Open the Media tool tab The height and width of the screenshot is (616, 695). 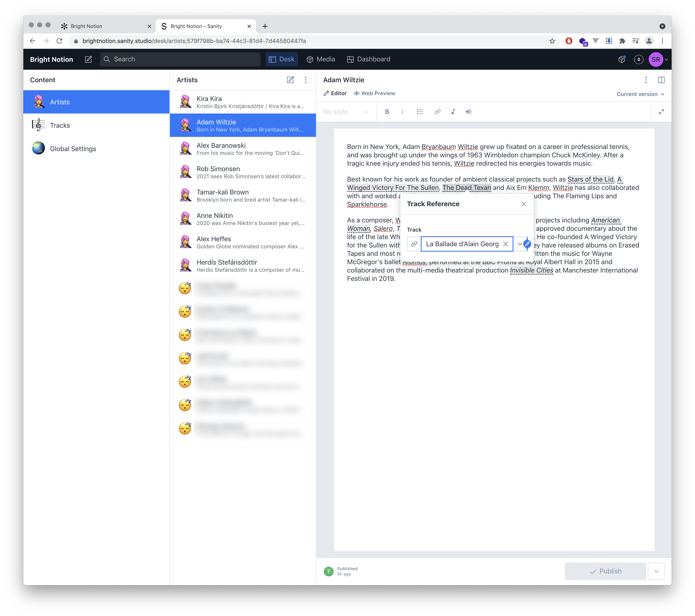321,59
